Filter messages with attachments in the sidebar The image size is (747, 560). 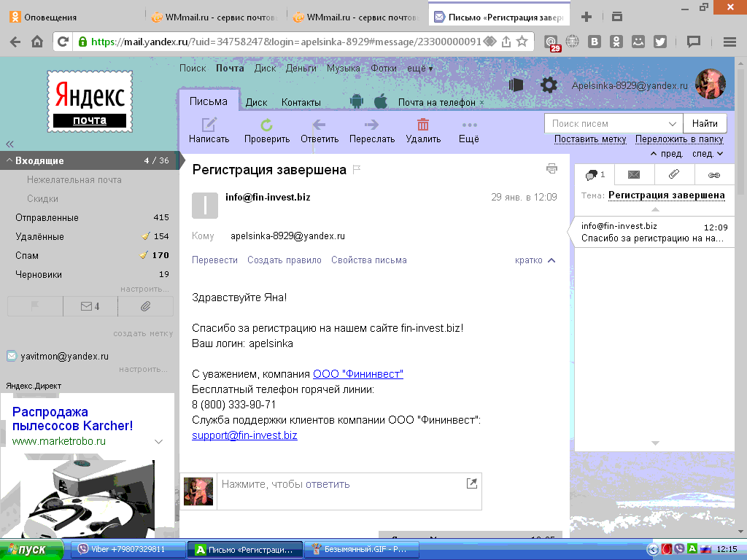pyautogui.click(x=145, y=306)
